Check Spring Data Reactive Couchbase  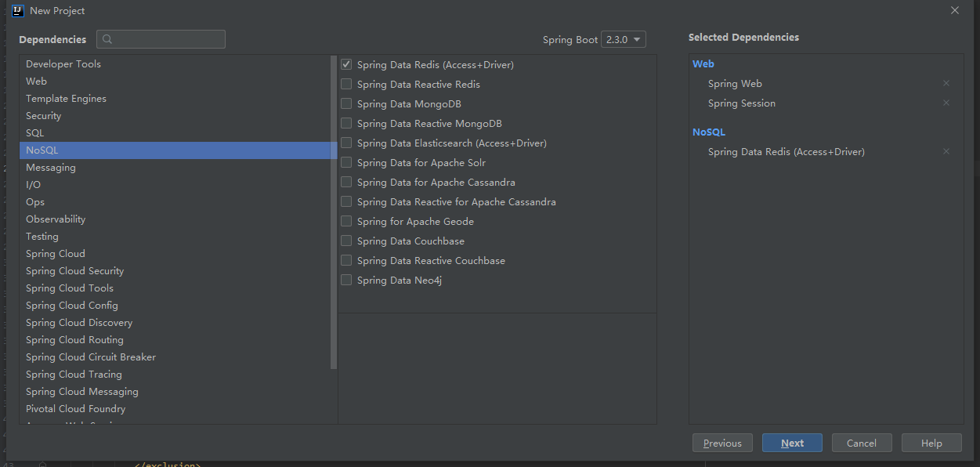click(345, 260)
